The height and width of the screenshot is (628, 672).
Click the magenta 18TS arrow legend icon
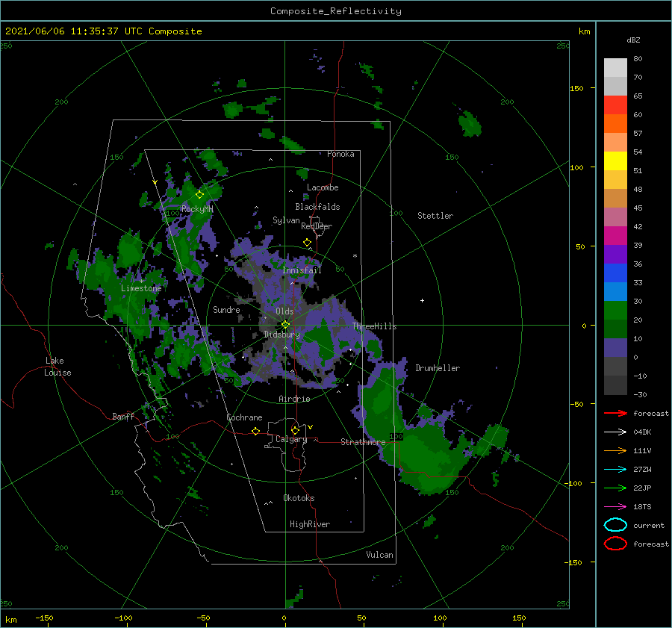[615, 507]
